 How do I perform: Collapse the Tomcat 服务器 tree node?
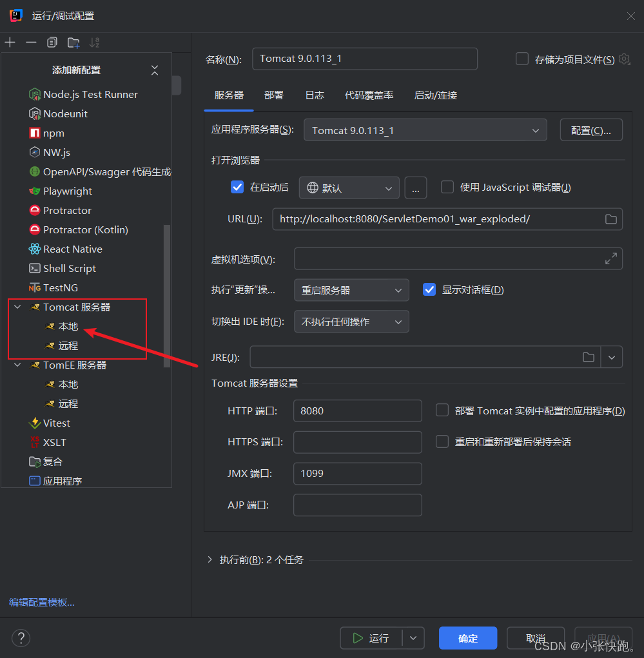17,307
